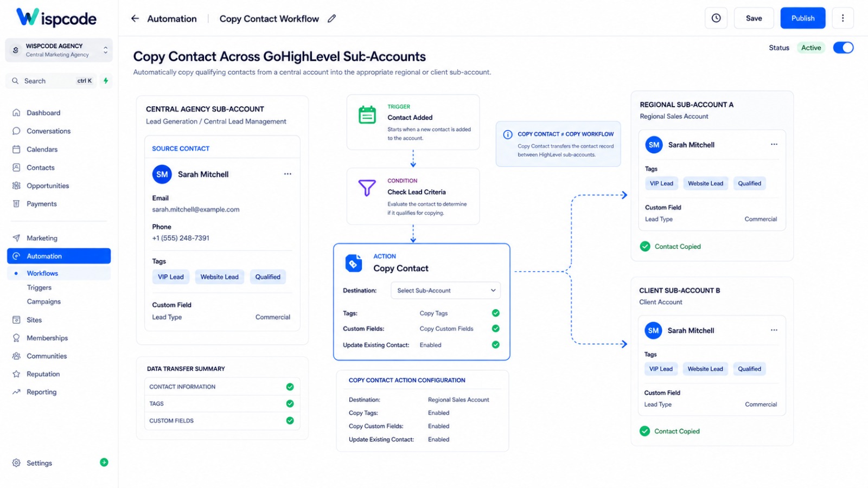Screen dimensions: 868x488
Task: Click Website Lead tag in Client Sub-Account B
Action: coord(705,369)
